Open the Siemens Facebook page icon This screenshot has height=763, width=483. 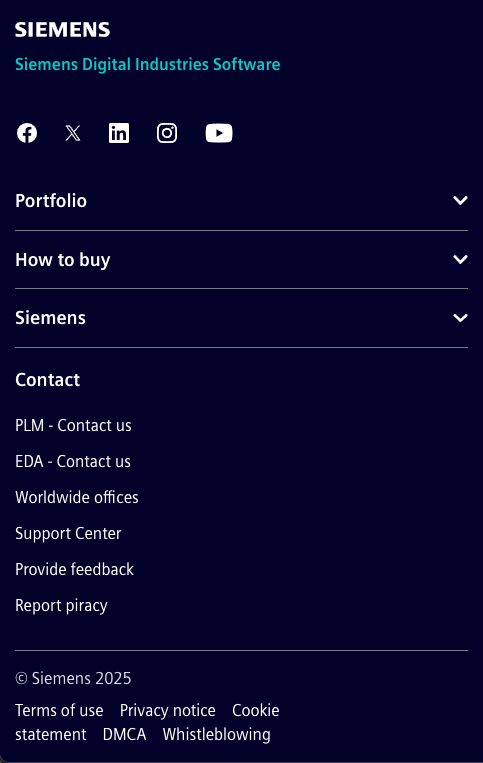[x=27, y=133]
